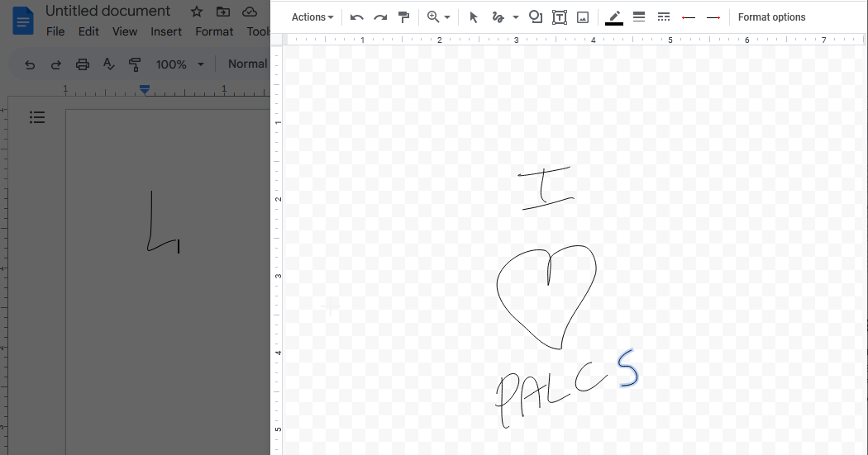Expand the zoom dropdown arrow in drawing toolbar

pos(447,17)
